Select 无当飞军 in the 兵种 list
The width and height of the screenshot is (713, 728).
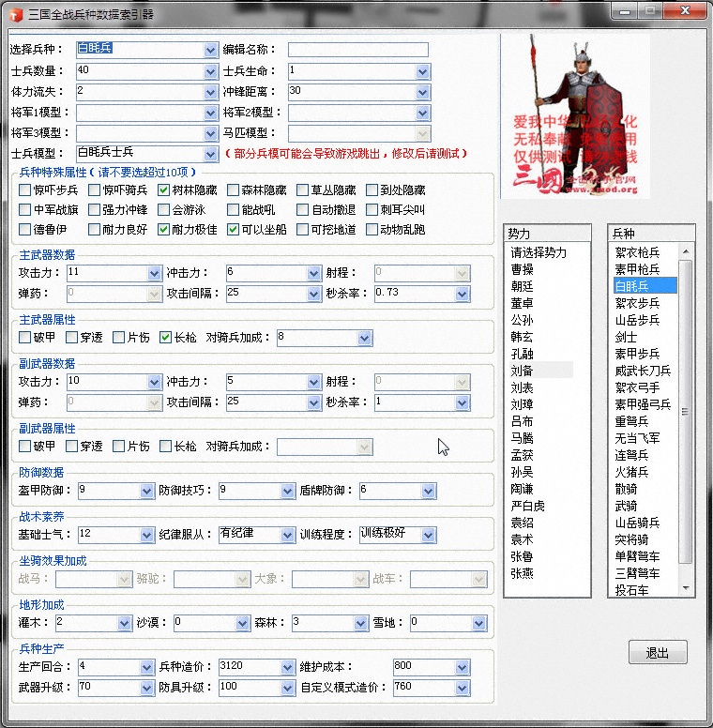click(637, 438)
